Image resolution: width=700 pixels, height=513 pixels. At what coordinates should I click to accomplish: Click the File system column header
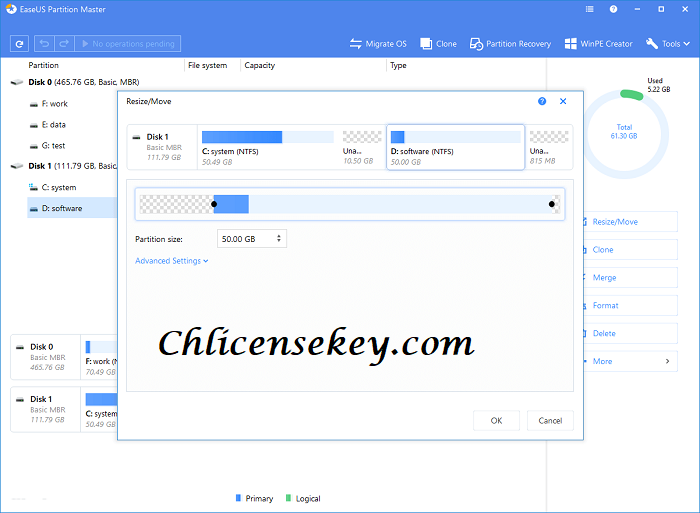(x=207, y=65)
